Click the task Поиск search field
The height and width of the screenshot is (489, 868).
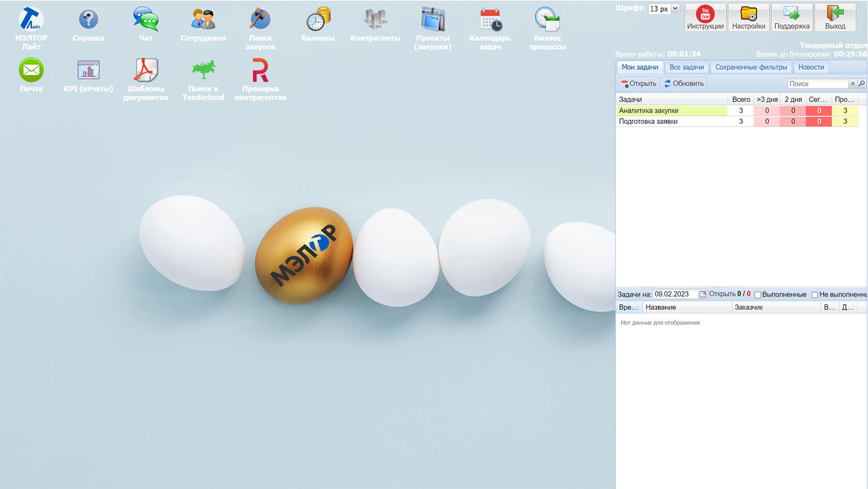click(x=818, y=84)
